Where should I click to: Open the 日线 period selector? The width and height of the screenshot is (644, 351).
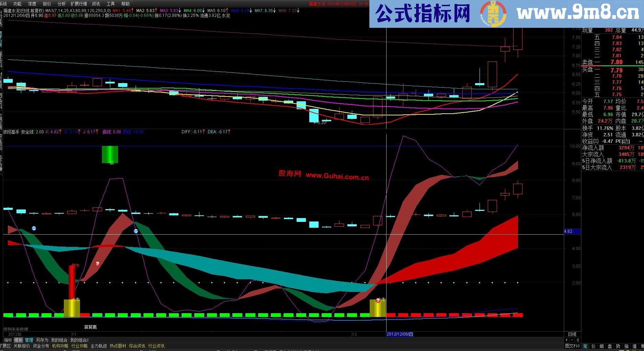point(572,334)
